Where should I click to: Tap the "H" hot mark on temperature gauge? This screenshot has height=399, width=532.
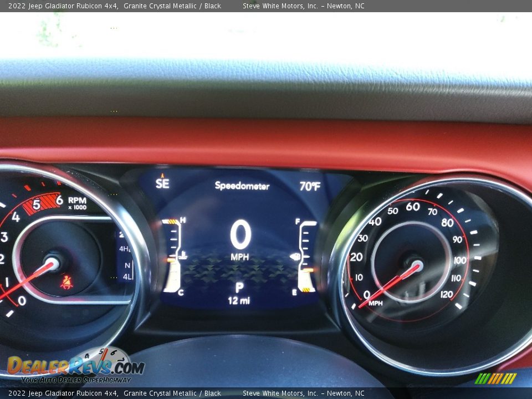point(183,220)
